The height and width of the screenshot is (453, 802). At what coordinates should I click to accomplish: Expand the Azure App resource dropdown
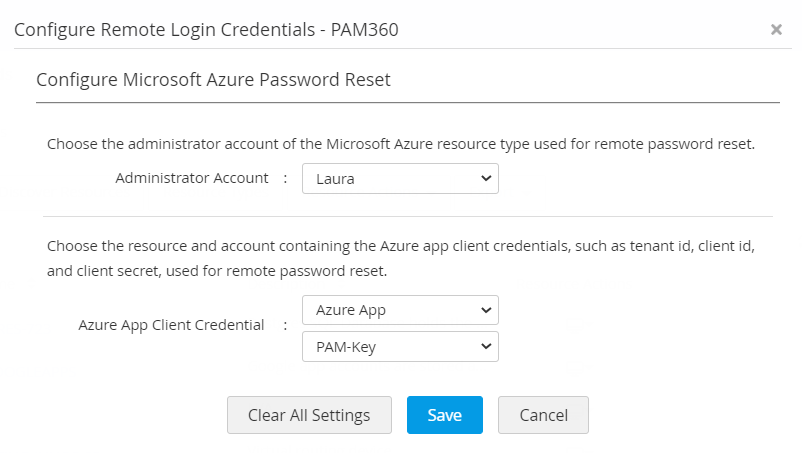(399, 310)
